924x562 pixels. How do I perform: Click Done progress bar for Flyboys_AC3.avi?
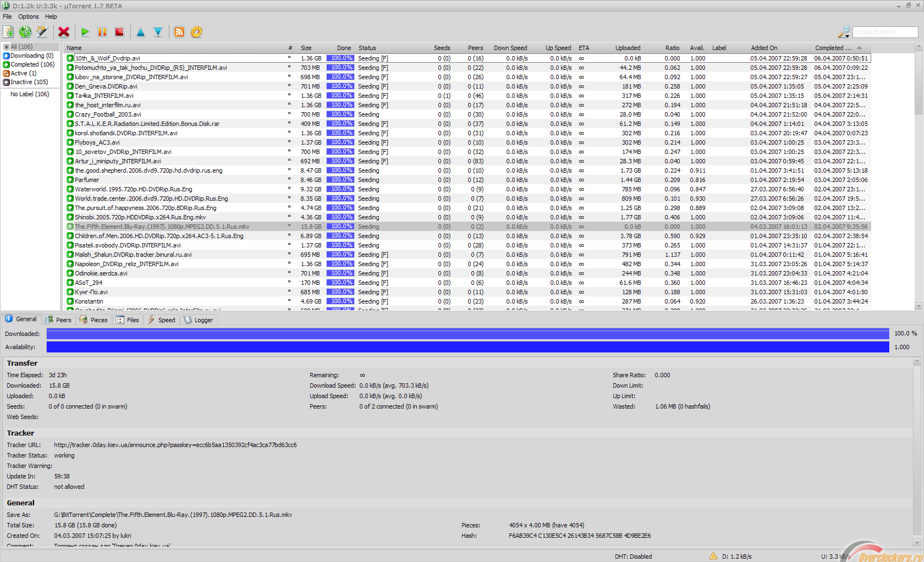pos(341,142)
